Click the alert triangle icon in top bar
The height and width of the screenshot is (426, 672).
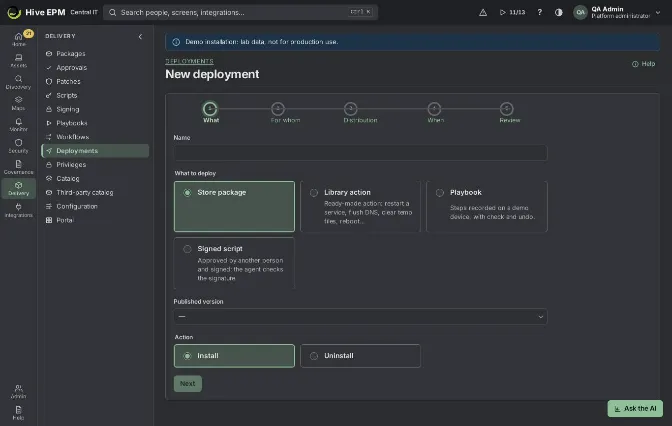click(483, 12)
